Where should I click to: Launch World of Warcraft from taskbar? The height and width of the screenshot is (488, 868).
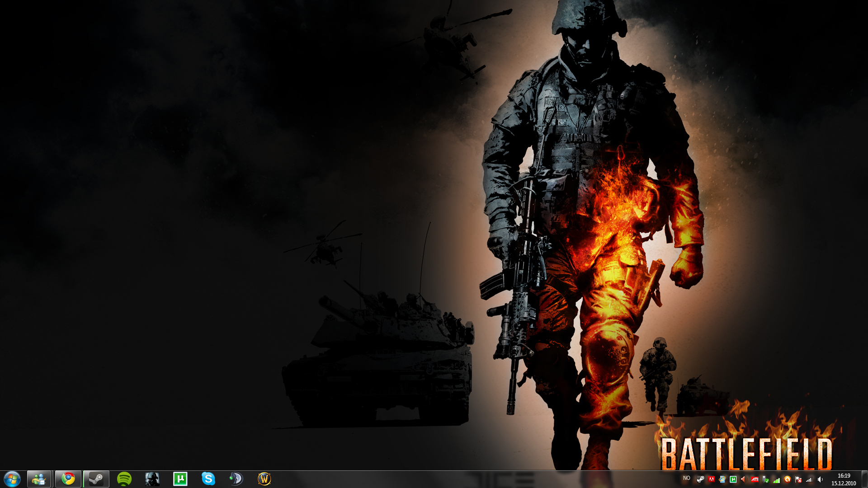(x=264, y=479)
